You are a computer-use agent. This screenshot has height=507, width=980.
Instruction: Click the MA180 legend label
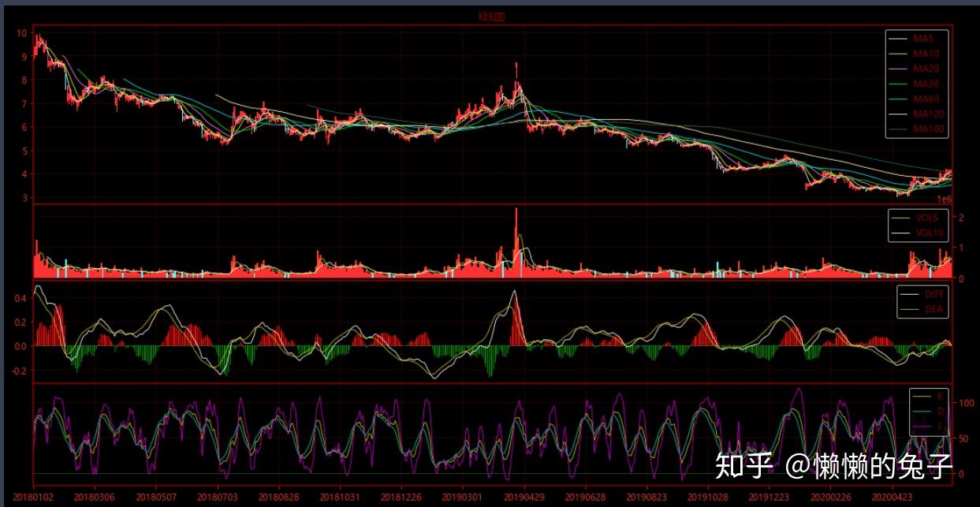click(930, 129)
